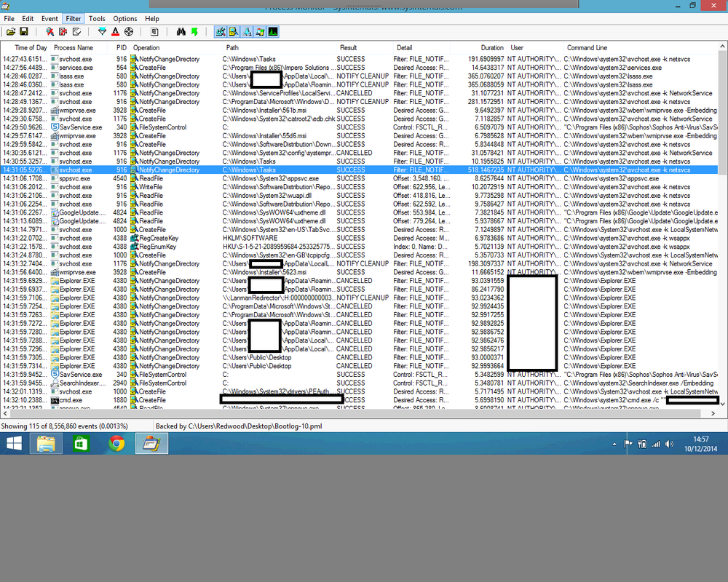Click the vertical scrollbar up arrow
The height and width of the screenshot is (582, 728).
(722, 47)
